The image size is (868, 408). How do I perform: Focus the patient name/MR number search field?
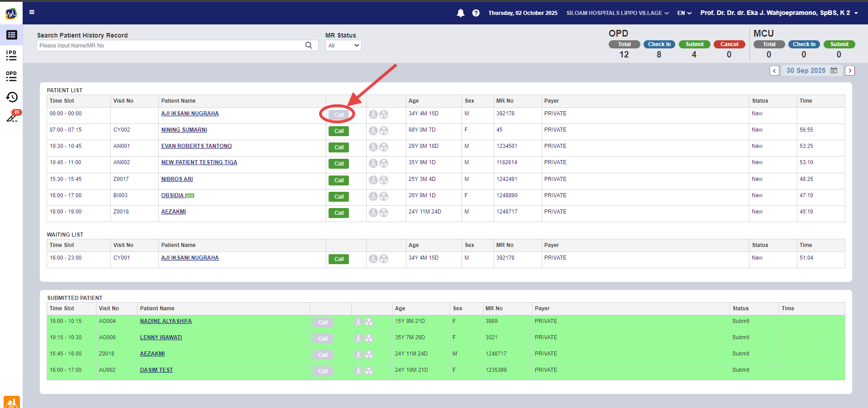[170, 45]
